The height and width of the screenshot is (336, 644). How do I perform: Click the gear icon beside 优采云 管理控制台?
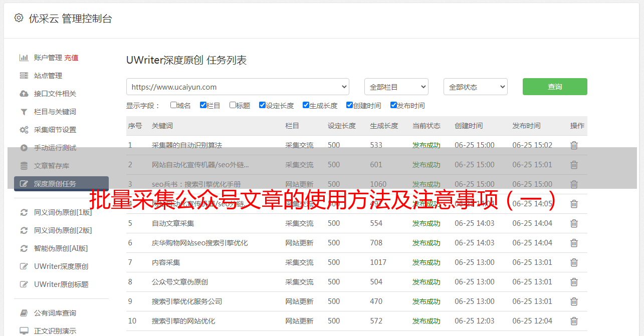(x=19, y=18)
